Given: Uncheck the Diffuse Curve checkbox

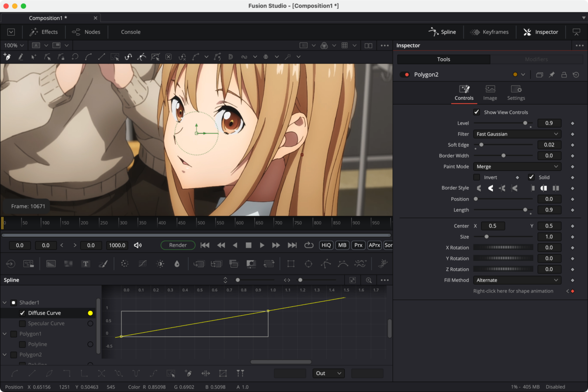Looking at the screenshot, I should (x=22, y=313).
